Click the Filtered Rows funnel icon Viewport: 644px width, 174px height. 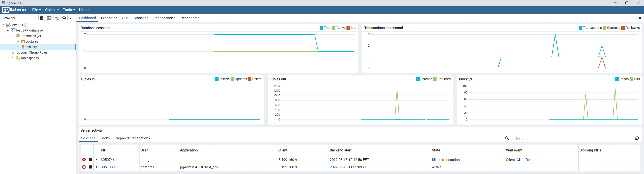click(57, 18)
